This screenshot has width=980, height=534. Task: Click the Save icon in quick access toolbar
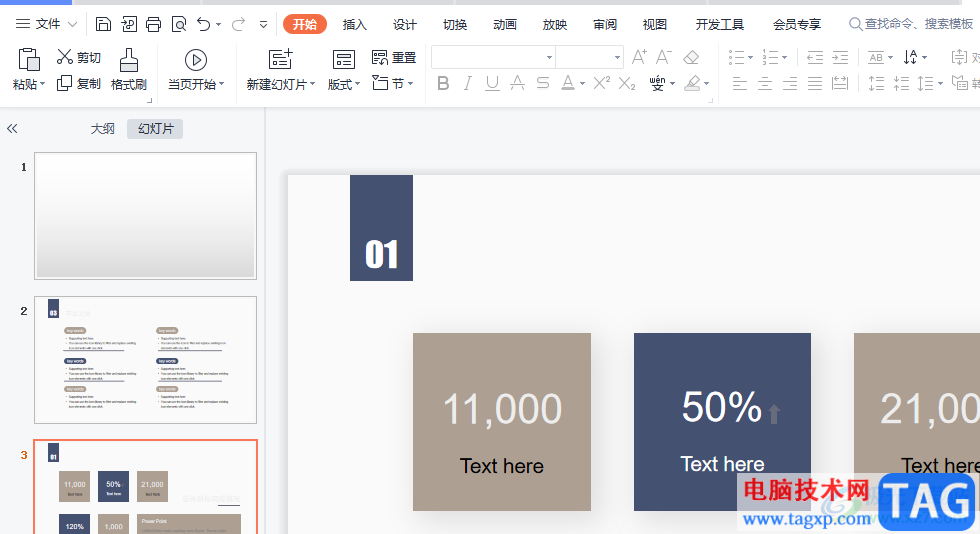[x=103, y=24]
